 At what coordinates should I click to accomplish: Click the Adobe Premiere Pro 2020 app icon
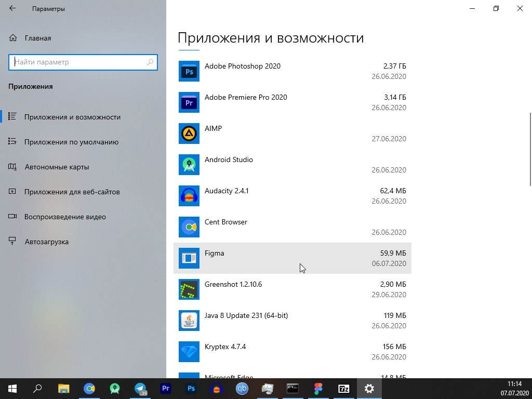(189, 102)
